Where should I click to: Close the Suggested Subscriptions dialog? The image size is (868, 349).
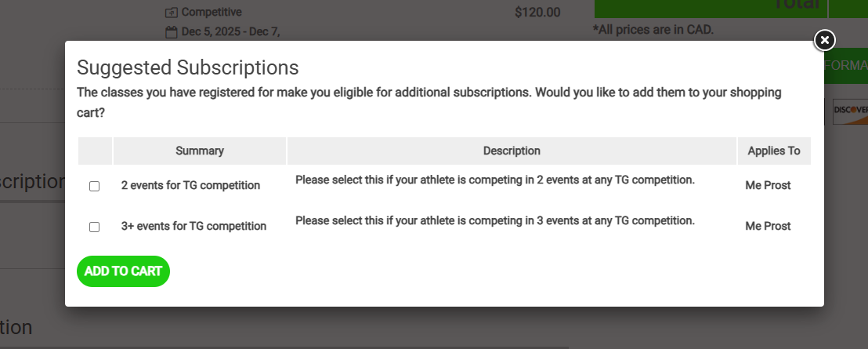(x=824, y=40)
